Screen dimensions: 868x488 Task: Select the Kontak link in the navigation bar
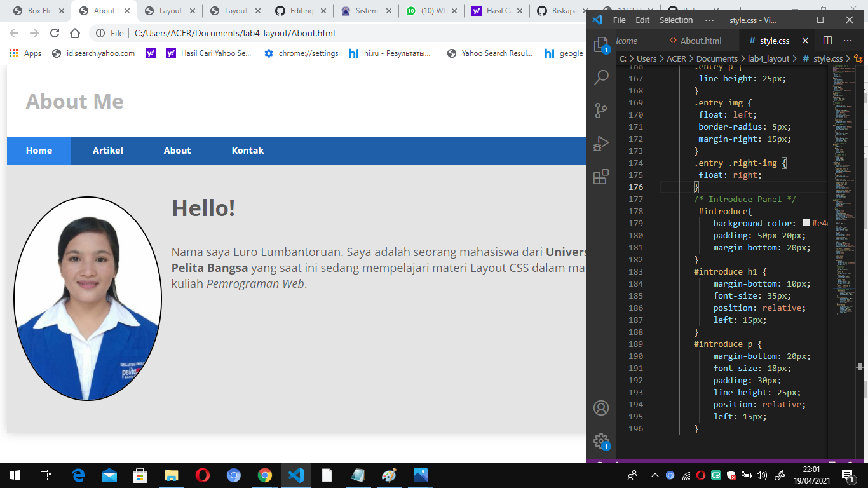[247, 151]
